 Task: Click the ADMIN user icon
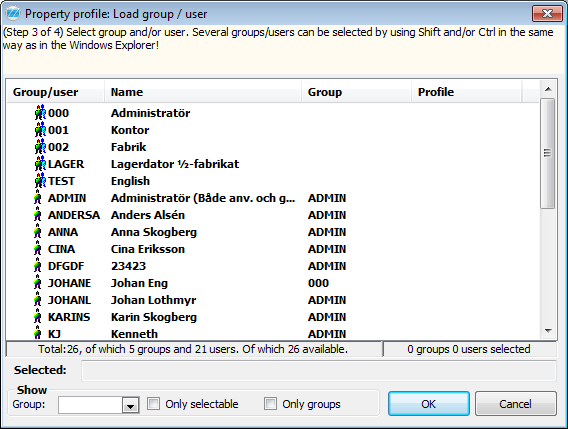click(x=37, y=198)
